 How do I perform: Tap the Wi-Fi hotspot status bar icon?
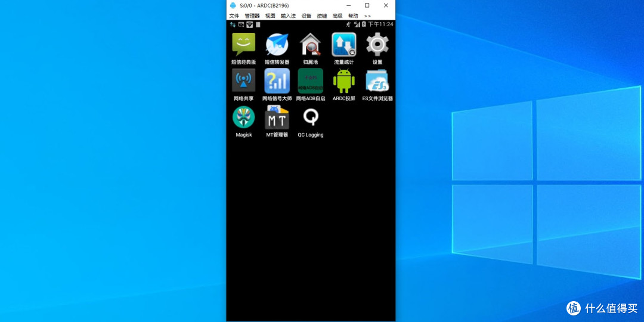[x=249, y=24]
